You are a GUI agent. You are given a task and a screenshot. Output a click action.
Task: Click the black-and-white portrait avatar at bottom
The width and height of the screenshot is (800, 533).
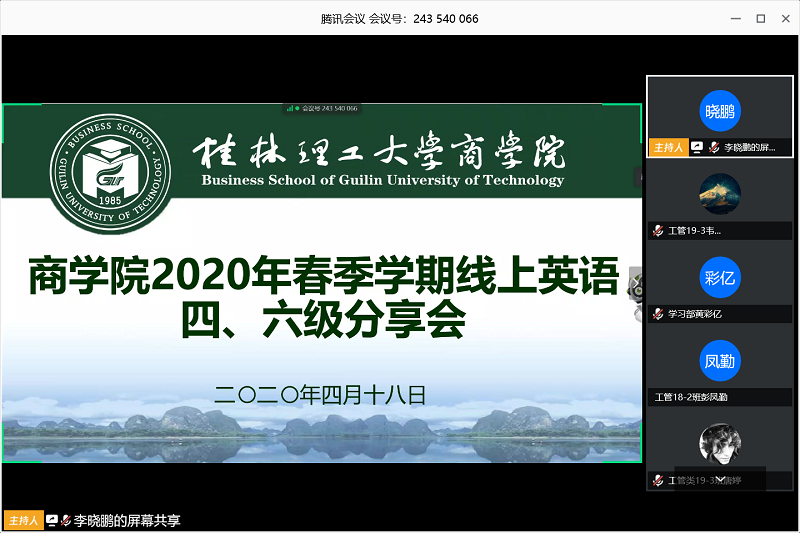[720, 444]
